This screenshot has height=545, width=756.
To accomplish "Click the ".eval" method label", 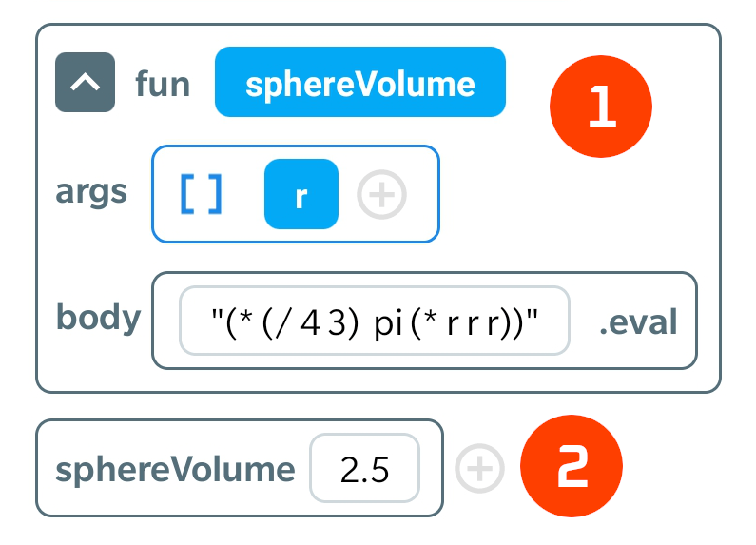I will 638,321.
